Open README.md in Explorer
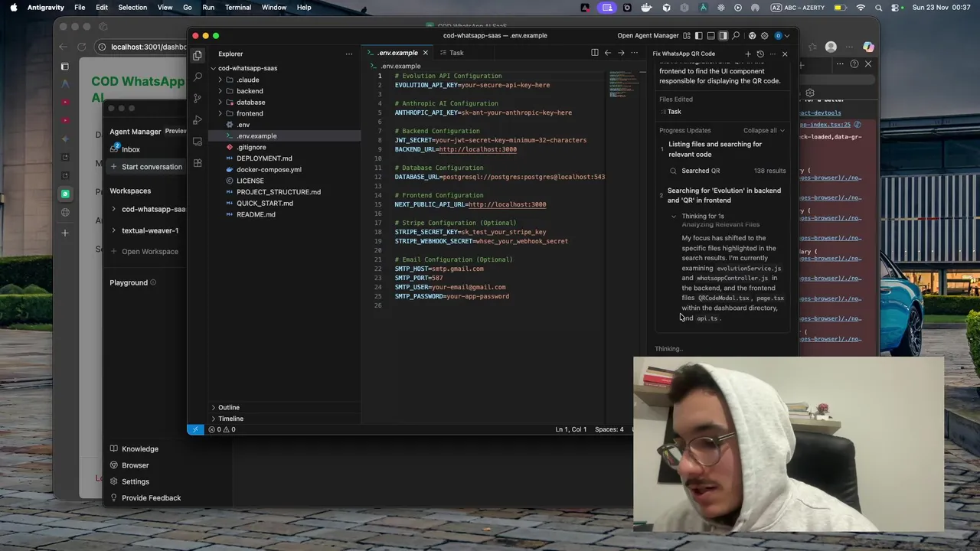 256,214
